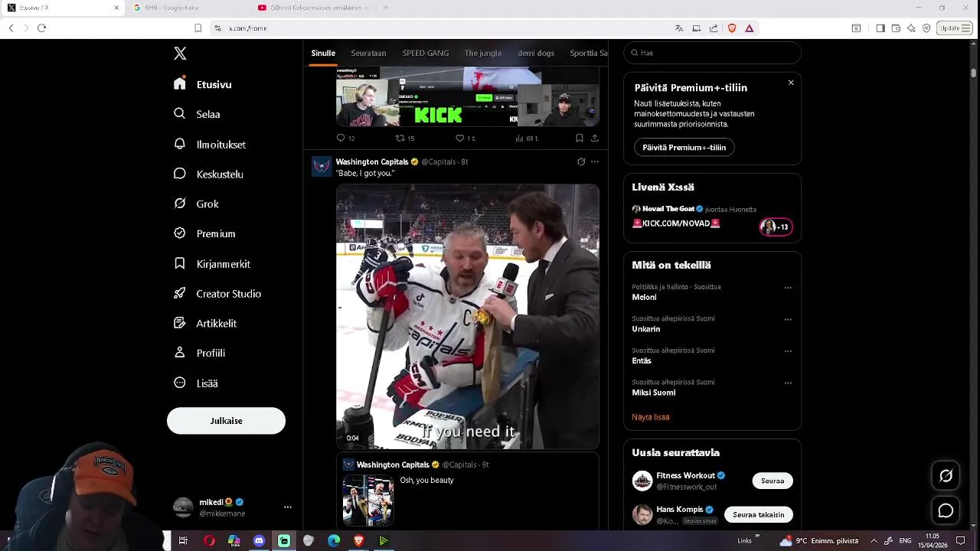Open Grok from the sidebar
This screenshot has width=980, height=551.
pyautogui.click(x=197, y=204)
